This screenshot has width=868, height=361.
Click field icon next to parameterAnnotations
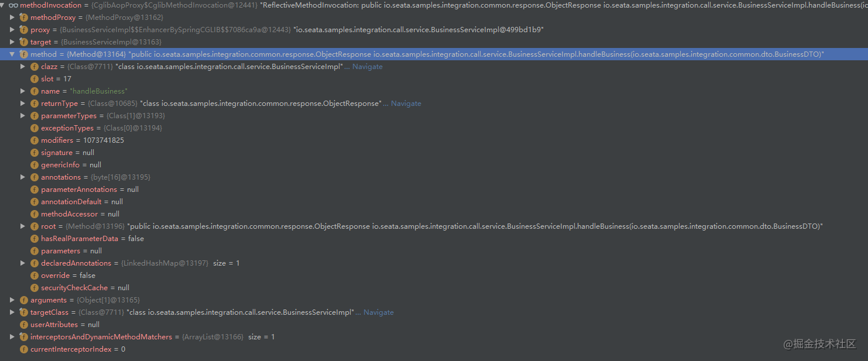coord(34,189)
